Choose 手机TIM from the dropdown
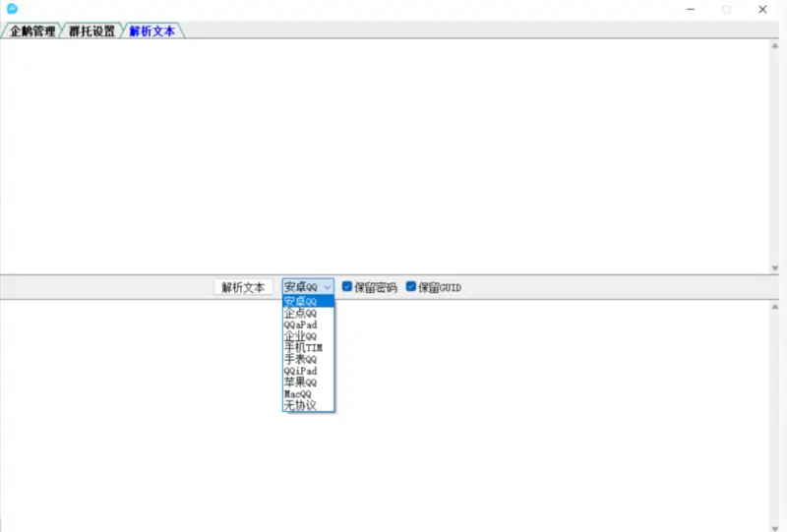The height and width of the screenshot is (532, 787). point(307,347)
